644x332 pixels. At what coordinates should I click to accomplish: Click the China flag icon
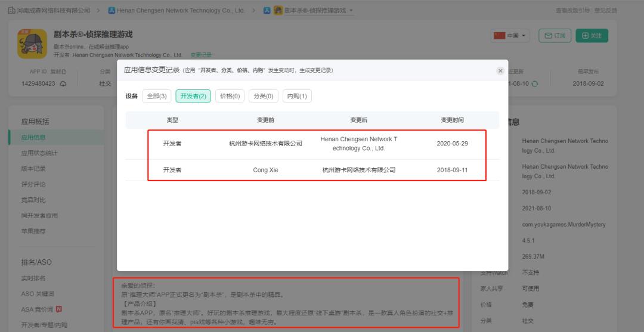coord(500,36)
